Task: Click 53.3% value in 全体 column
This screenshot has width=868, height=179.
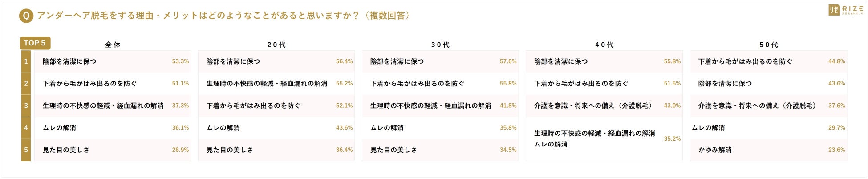Action: (x=180, y=61)
